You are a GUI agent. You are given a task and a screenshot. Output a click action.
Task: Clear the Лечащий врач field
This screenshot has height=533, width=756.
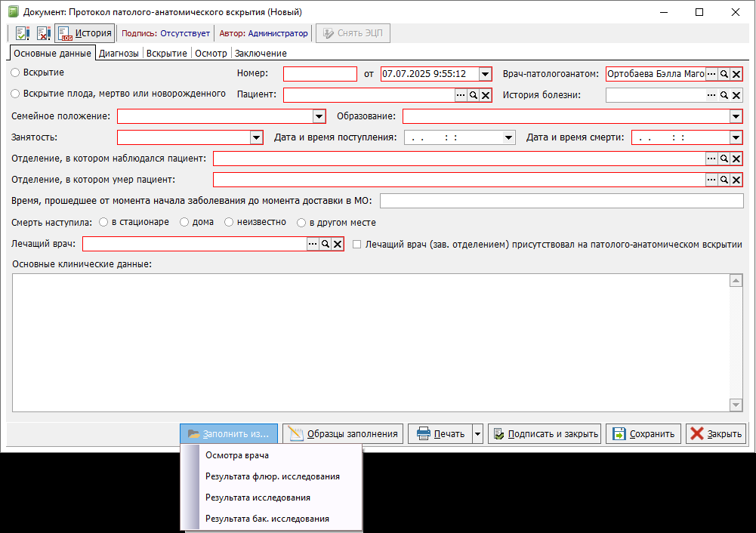coord(338,244)
